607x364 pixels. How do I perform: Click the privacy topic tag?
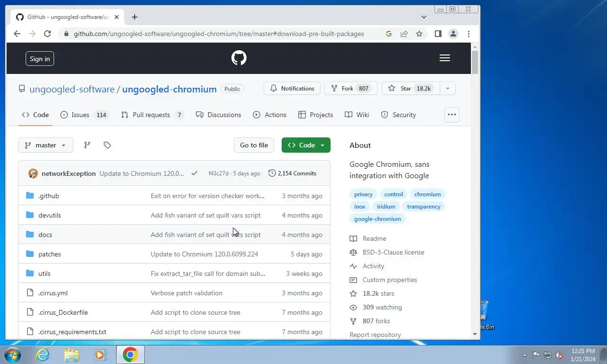click(x=363, y=194)
